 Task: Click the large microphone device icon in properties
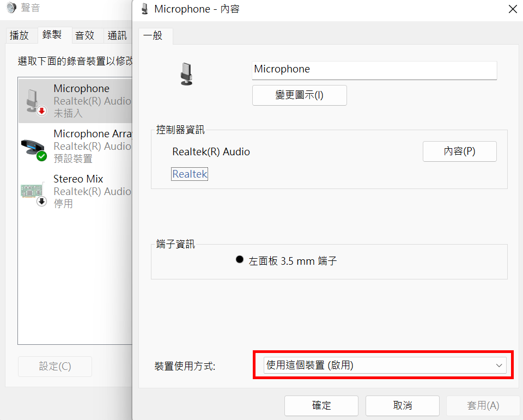(186, 74)
